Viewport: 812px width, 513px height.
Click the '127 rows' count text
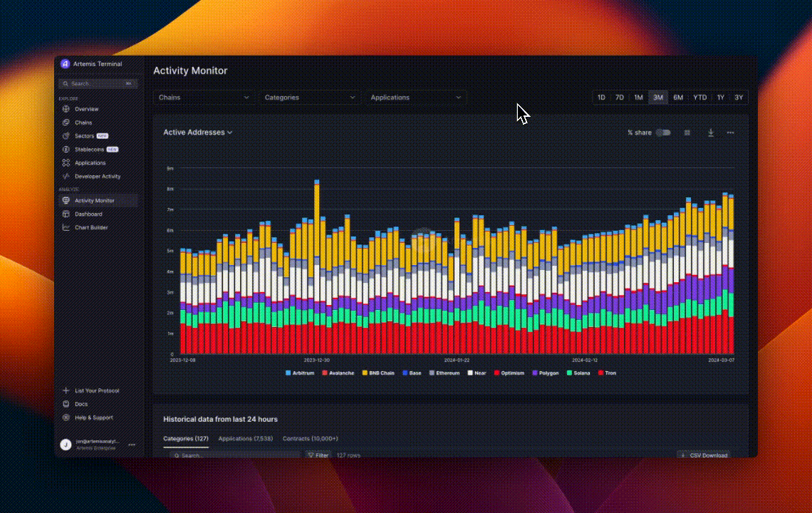348,455
